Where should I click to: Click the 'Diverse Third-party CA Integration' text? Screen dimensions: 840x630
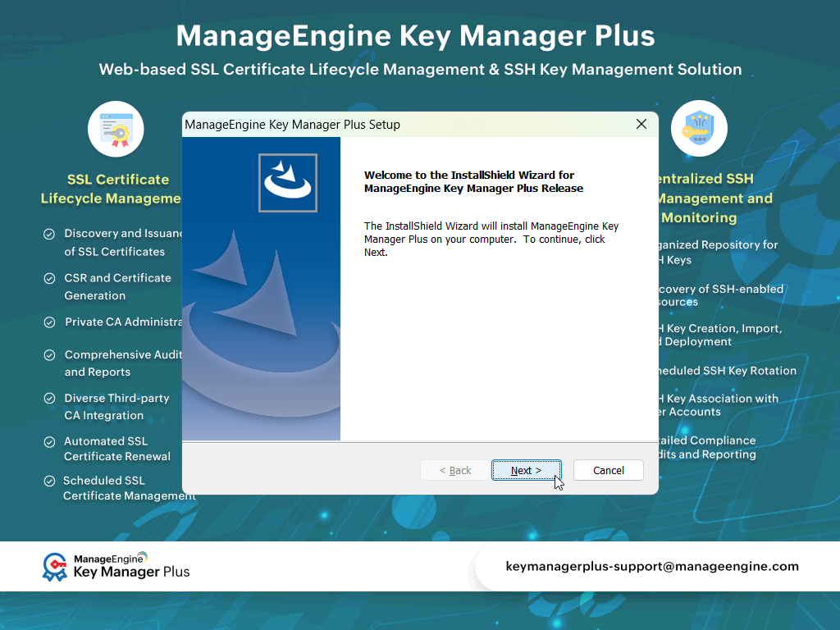(x=116, y=407)
